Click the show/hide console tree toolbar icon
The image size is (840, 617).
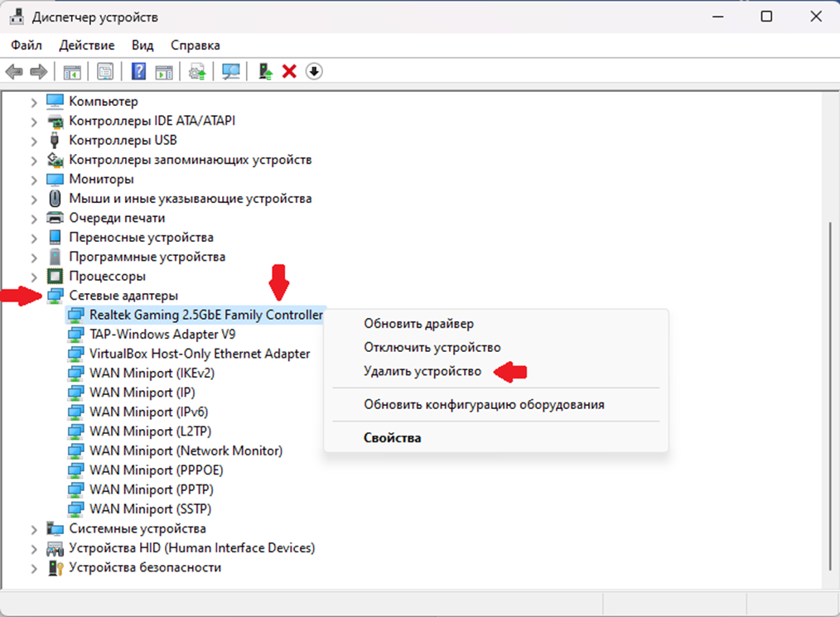point(72,71)
